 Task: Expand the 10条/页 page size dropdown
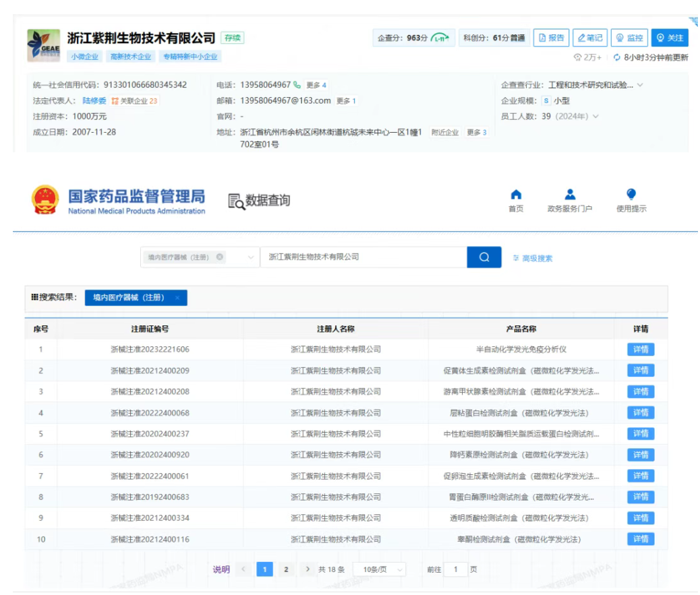click(380, 569)
